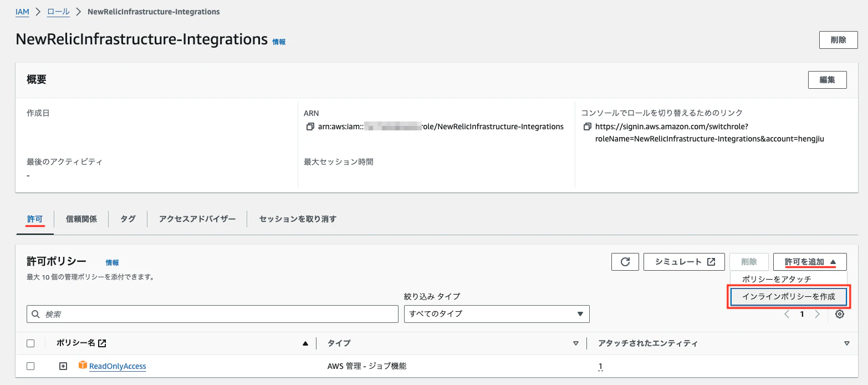Click the refresh policies icon button
This screenshot has width=868, height=385.
(625, 262)
